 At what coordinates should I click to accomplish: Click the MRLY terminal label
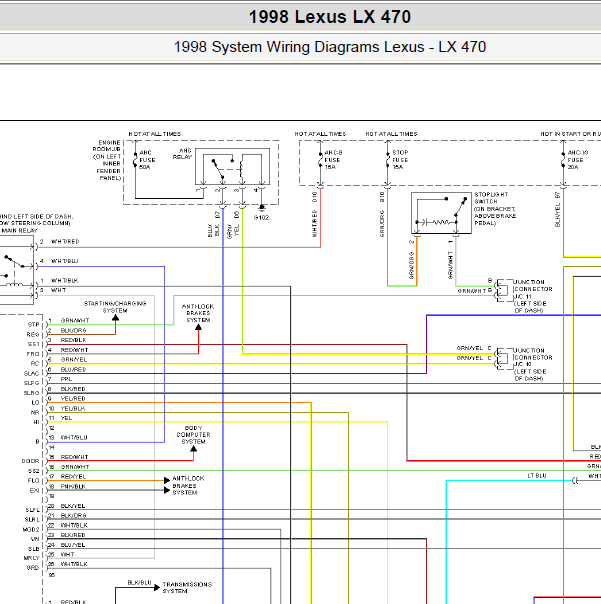point(32,558)
